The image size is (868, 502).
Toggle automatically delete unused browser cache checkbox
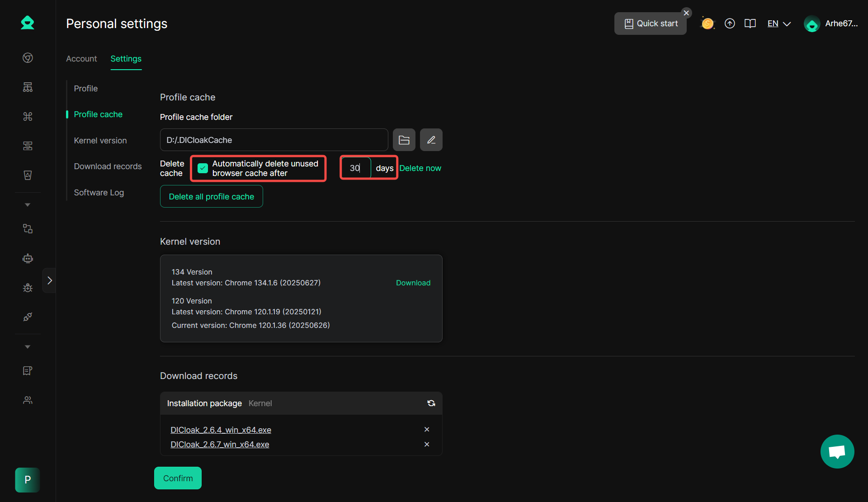pyautogui.click(x=203, y=168)
